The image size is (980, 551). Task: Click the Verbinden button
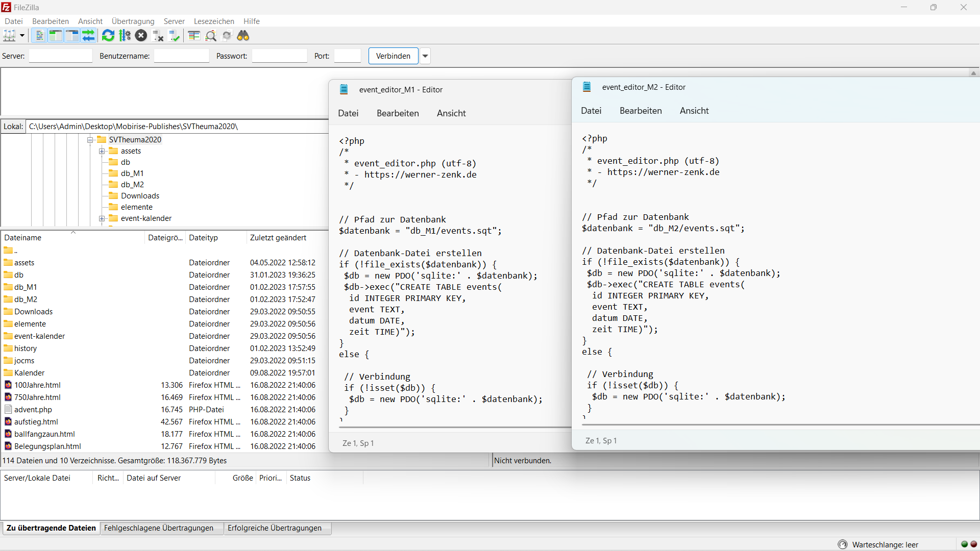click(x=393, y=56)
